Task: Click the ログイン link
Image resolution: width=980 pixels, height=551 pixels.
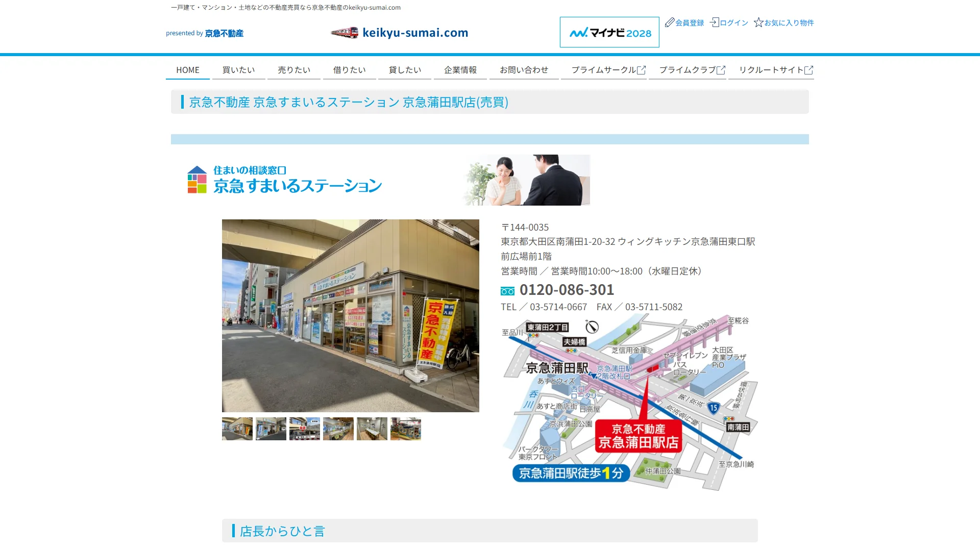Action: (x=734, y=23)
